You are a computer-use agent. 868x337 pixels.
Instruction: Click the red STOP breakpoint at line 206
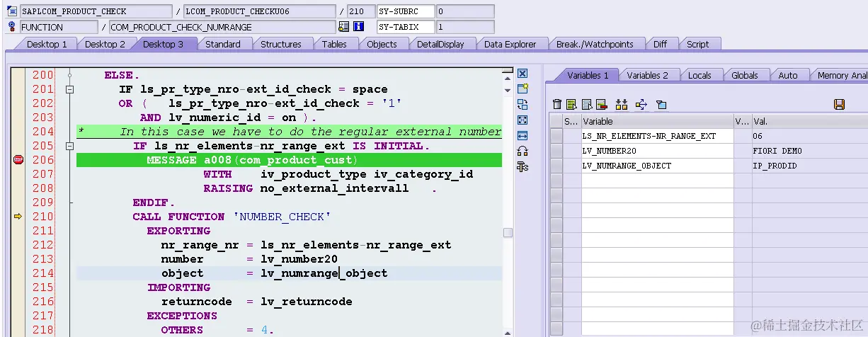click(x=18, y=160)
